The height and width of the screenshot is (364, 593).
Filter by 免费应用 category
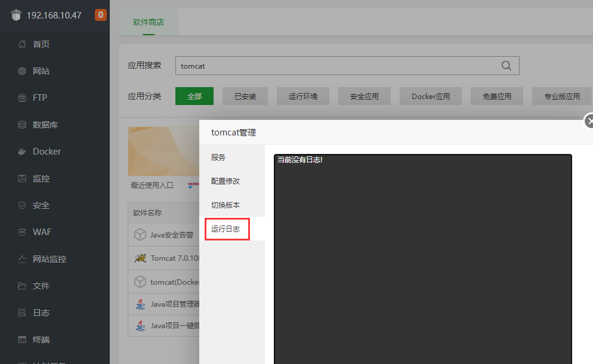(x=497, y=96)
